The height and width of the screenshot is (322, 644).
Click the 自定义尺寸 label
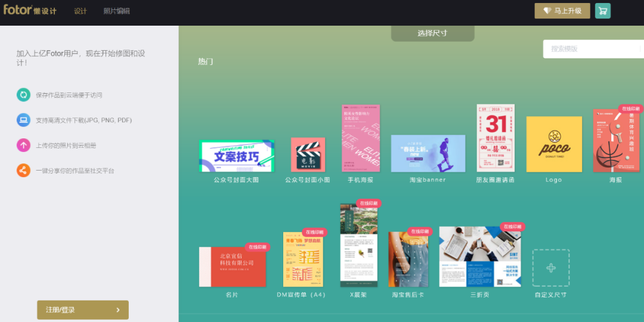click(551, 295)
